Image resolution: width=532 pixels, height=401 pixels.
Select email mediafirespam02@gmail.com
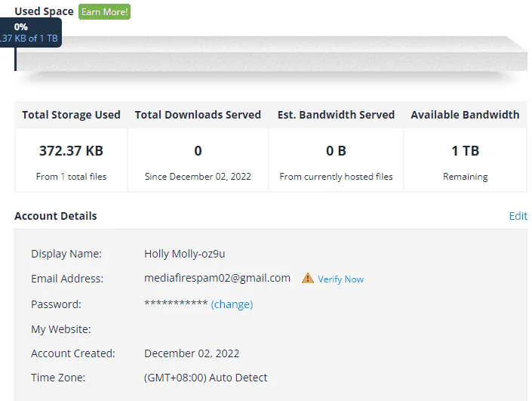point(217,278)
